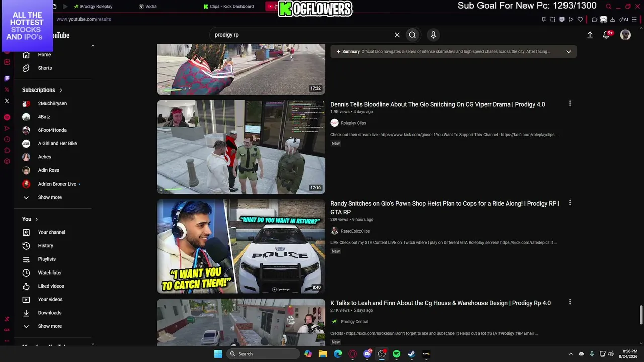
Task: Click the Opera snapshot capture icon
Action: 552,19
